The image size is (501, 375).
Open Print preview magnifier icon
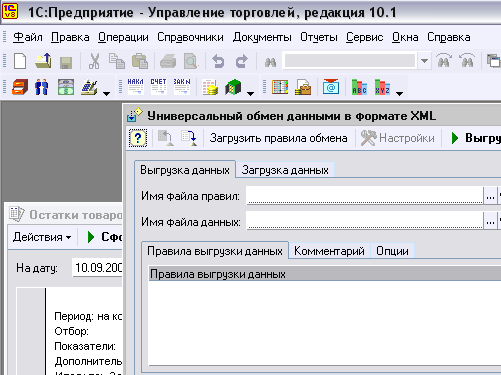pos(191,61)
